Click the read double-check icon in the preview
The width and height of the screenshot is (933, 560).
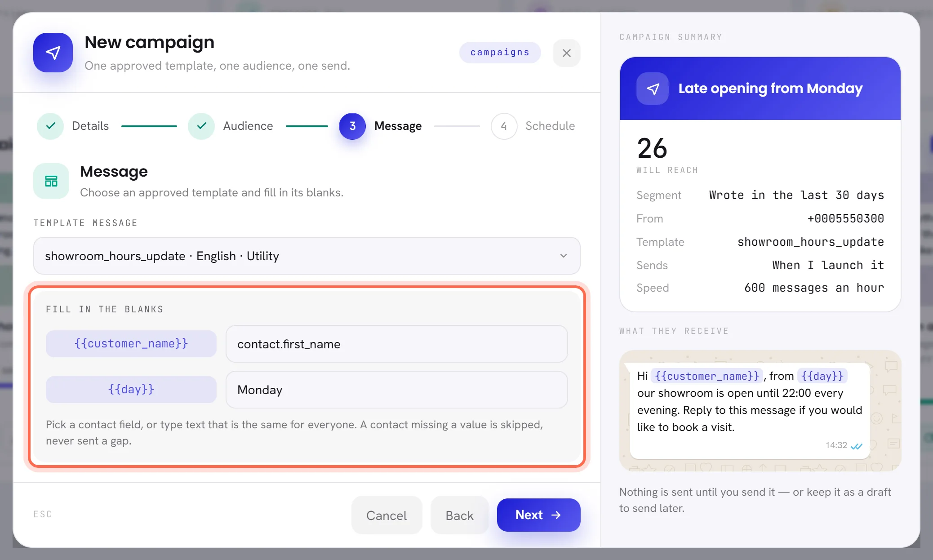[857, 446]
